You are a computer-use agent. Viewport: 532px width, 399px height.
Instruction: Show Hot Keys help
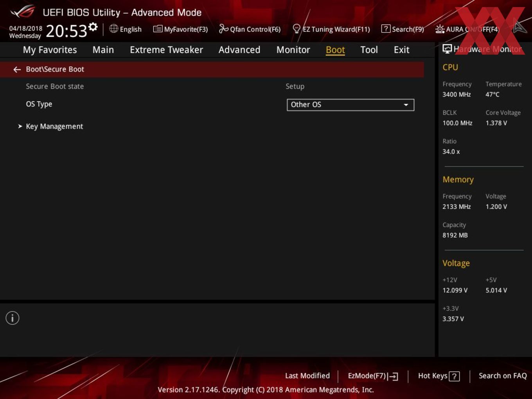click(439, 376)
